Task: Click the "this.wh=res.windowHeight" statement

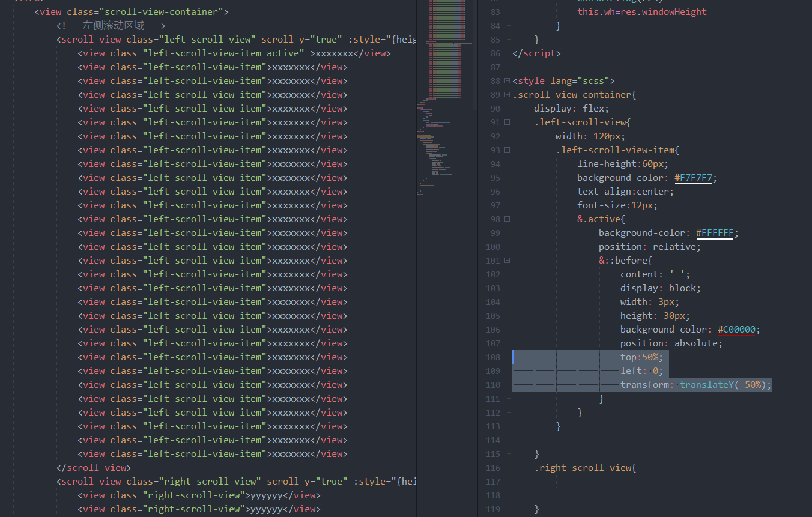Action: (642, 12)
